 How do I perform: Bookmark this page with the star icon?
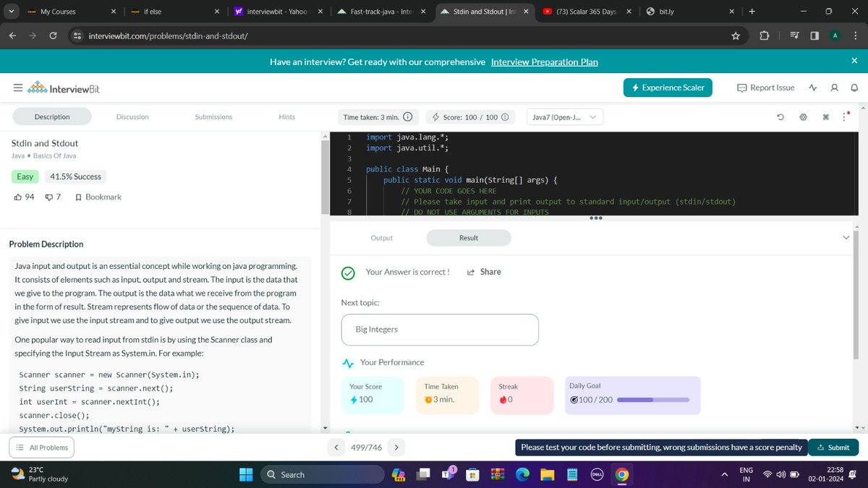[x=736, y=36]
